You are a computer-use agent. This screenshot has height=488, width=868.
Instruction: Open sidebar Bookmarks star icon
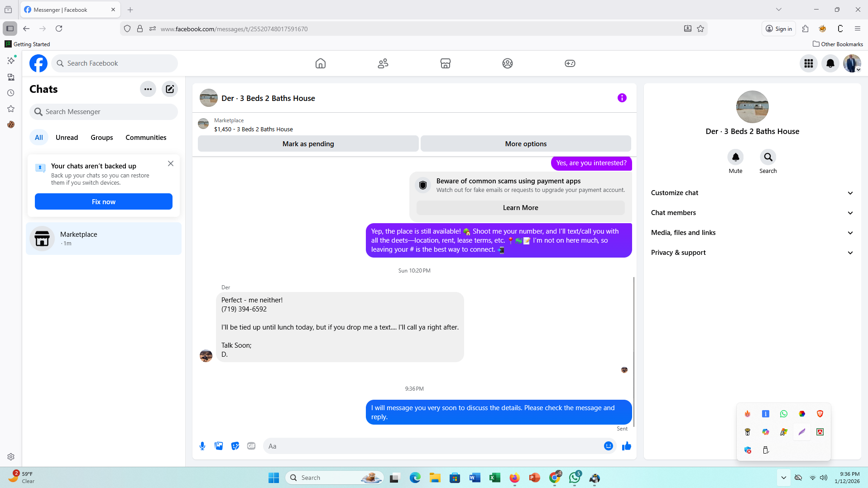[x=11, y=109]
